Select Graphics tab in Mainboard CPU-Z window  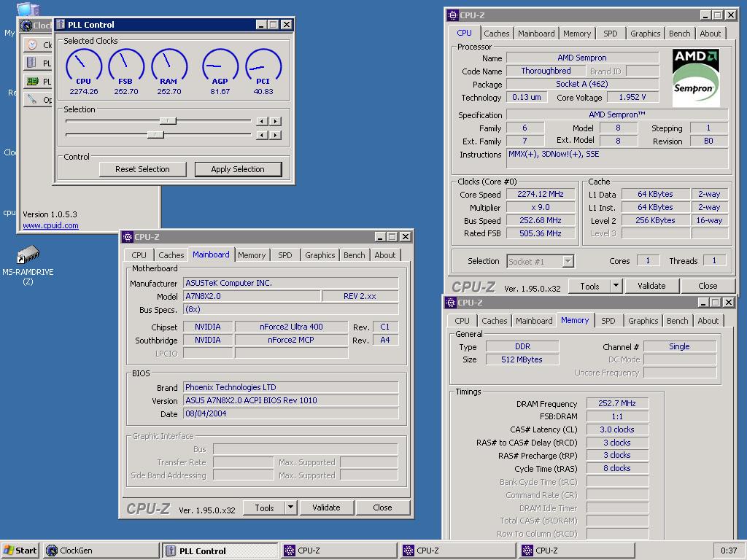tap(320, 255)
